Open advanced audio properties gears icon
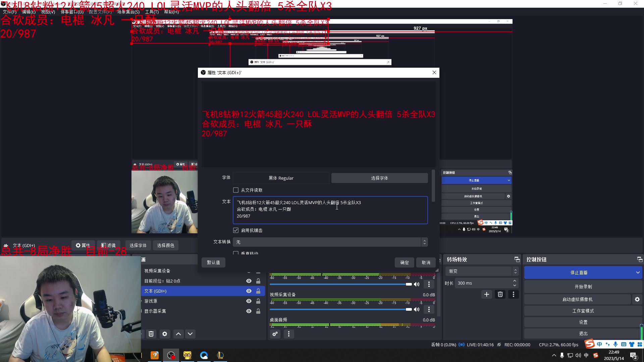Image resolution: width=644 pixels, height=362 pixels. [x=275, y=334]
